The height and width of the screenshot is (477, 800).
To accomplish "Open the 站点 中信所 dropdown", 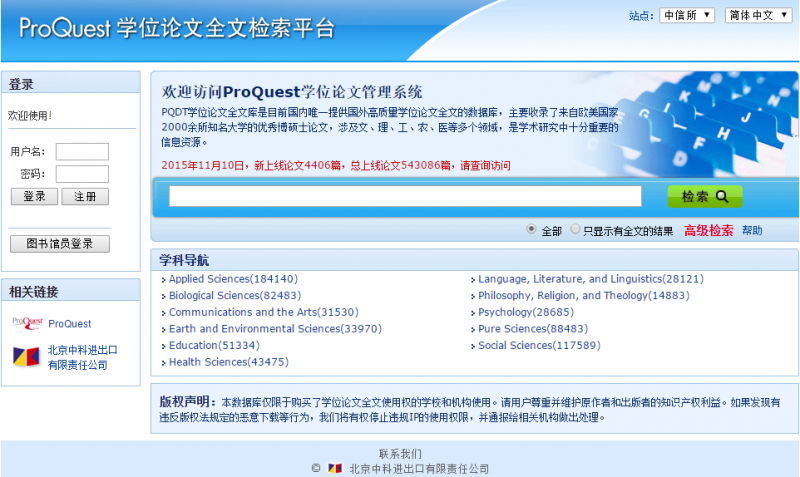I will [687, 15].
